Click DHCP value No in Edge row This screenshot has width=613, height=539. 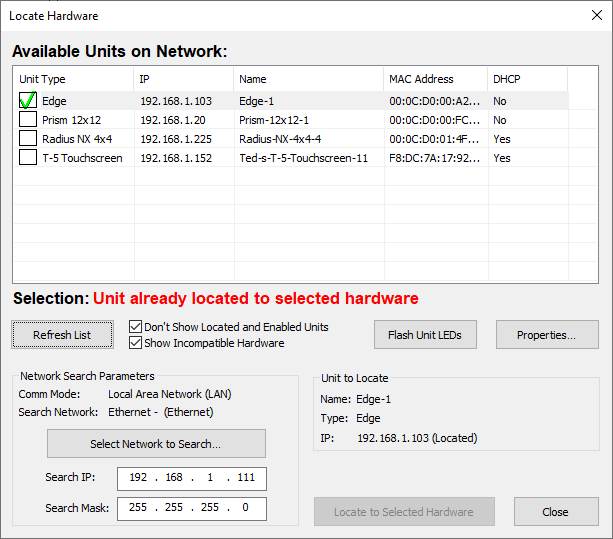[500, 101]
